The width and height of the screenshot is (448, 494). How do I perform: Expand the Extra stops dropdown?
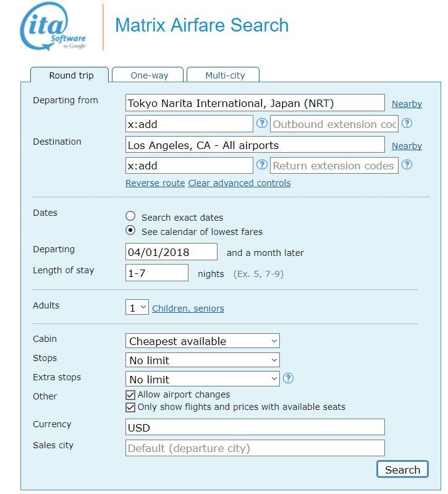(203, 379)
